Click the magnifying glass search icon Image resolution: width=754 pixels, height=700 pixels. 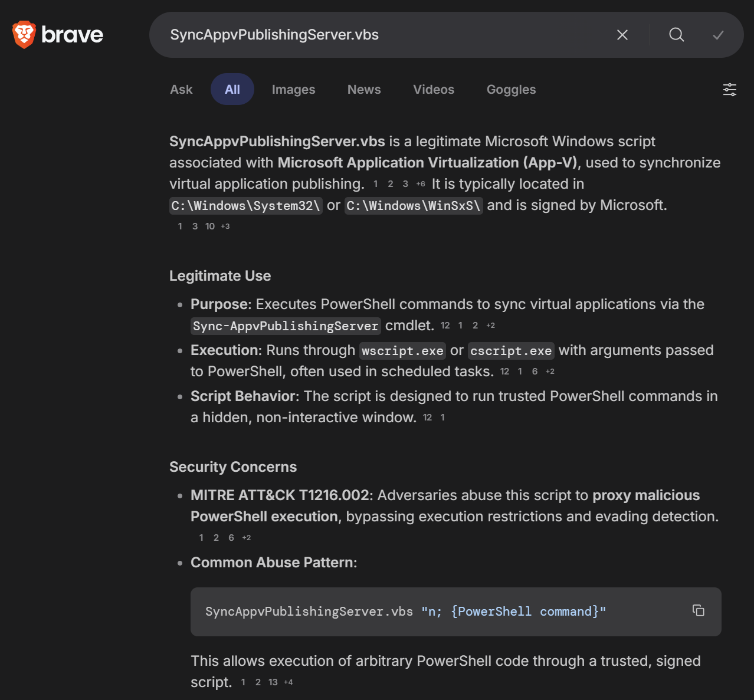(676, 35)
